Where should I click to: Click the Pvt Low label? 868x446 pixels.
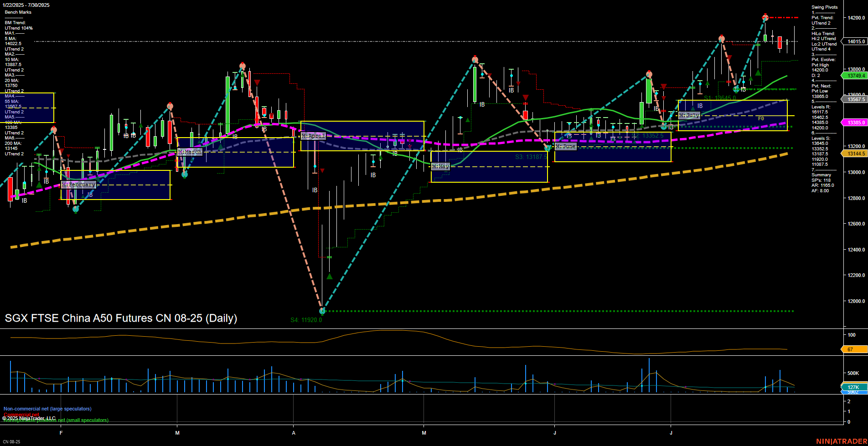820,91
